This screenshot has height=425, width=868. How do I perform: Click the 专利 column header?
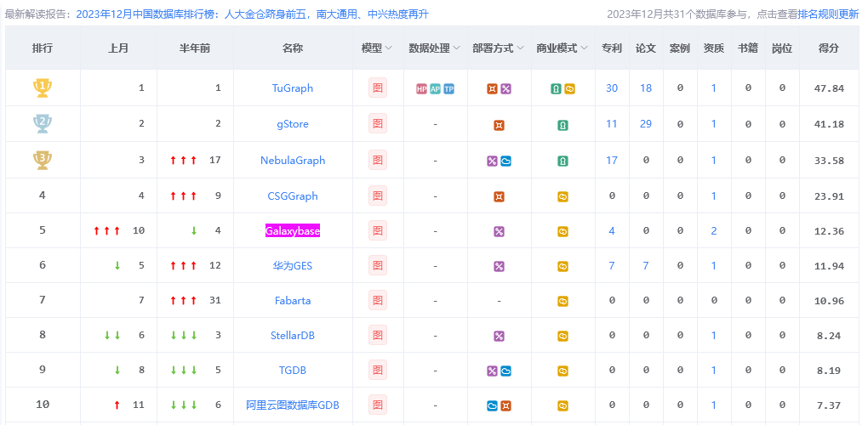pyautogui.click(x=612, y=48)
